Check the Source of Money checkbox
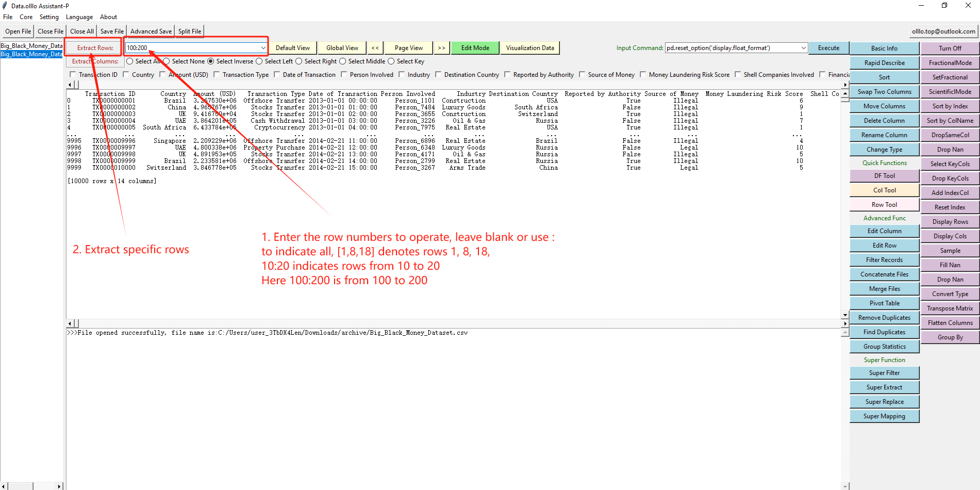This screenshot has width=980, height=490. click(582, 75)
